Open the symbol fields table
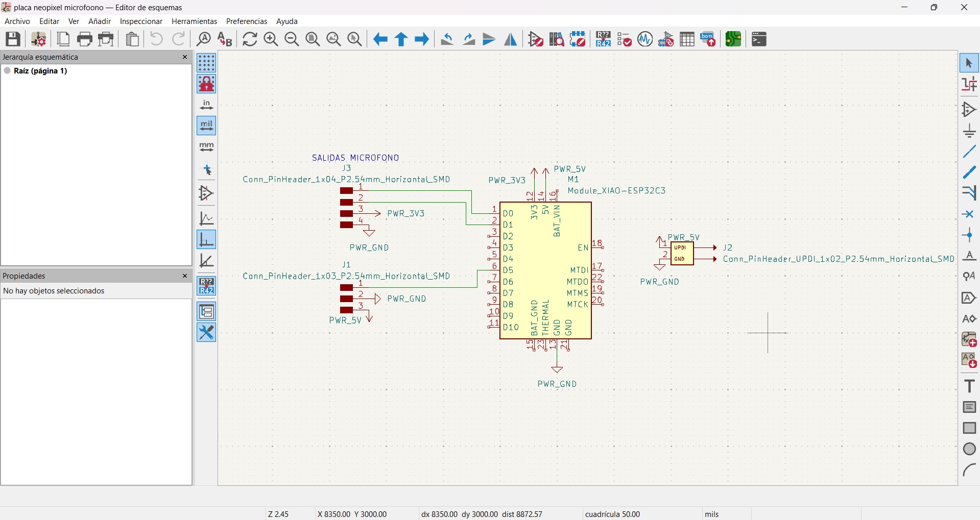The height and width of the screenshot is (520, 980). coord(687,39)
